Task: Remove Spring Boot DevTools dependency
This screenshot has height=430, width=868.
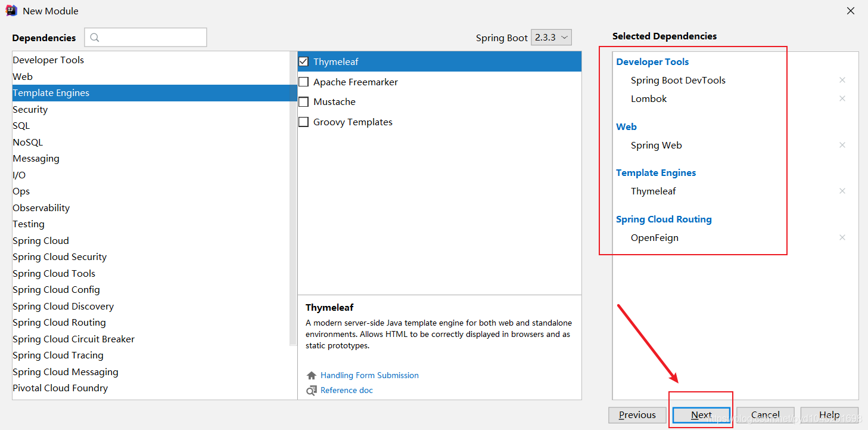Action: pos(842,80)
